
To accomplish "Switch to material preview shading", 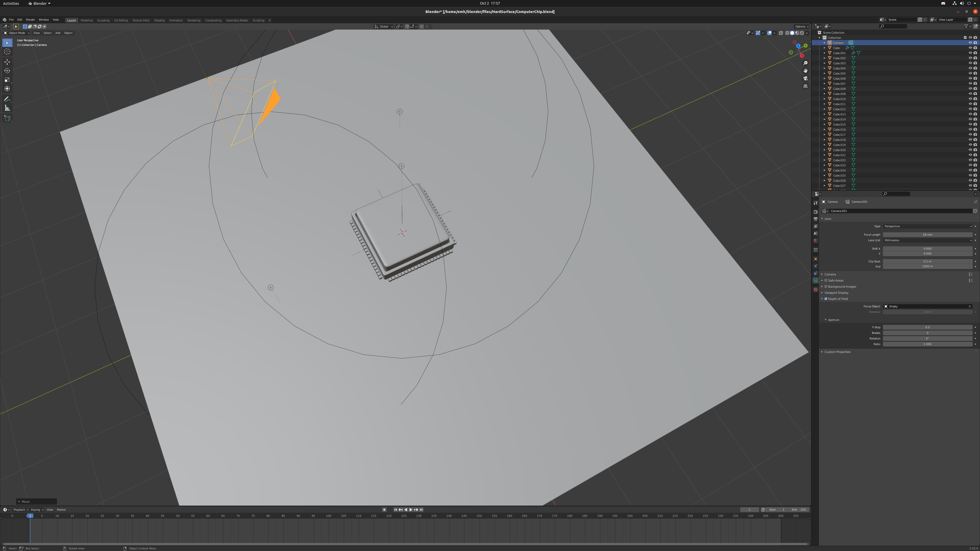I will click(797, 33).
